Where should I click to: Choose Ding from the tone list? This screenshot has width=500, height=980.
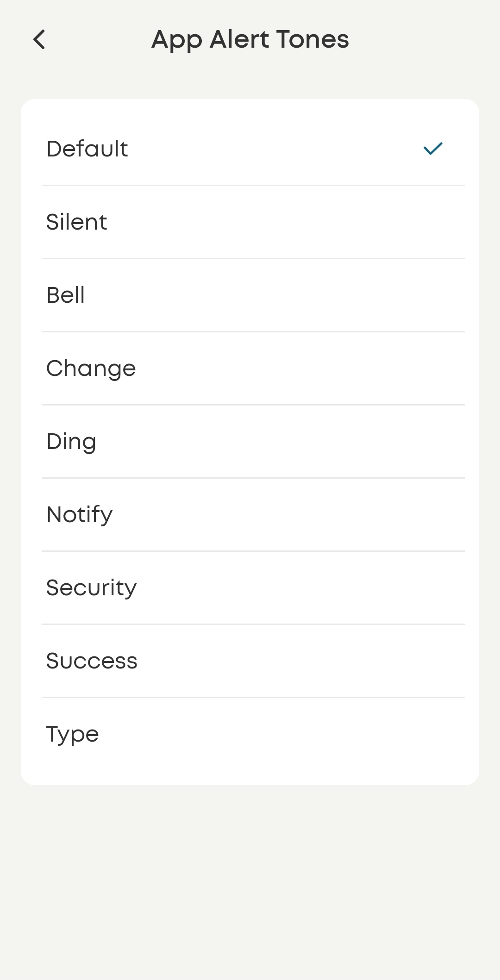(71, 442)
